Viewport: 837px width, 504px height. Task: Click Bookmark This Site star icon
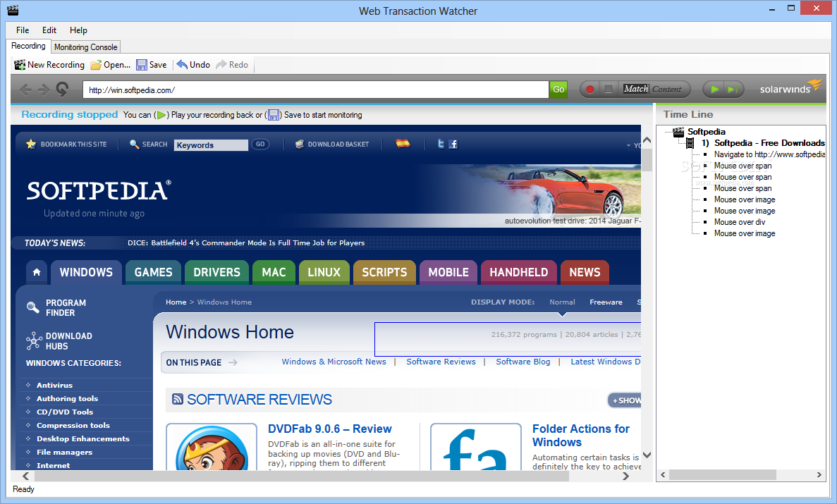pos(31,145)
